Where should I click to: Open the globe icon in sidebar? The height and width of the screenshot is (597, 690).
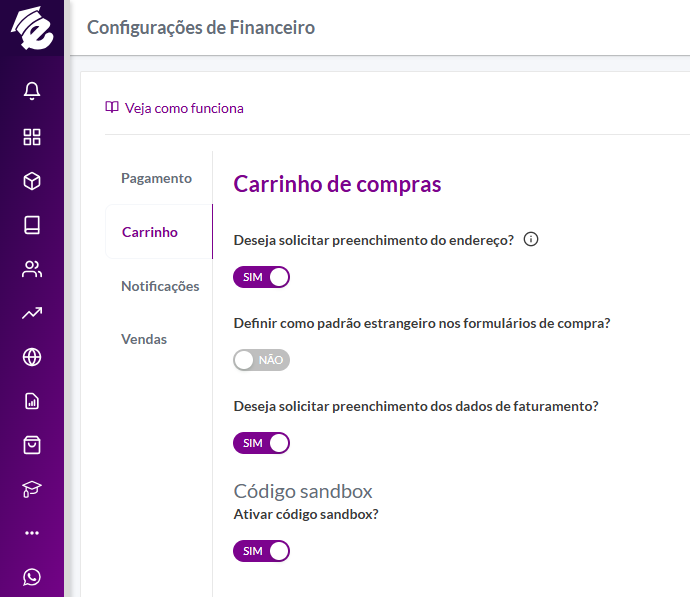32,357
